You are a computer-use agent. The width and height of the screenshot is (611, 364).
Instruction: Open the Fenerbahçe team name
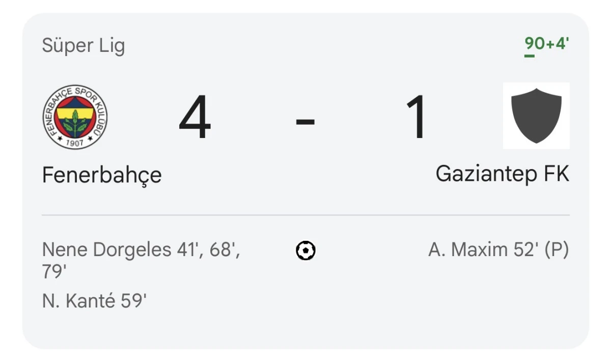coord(102,175)
